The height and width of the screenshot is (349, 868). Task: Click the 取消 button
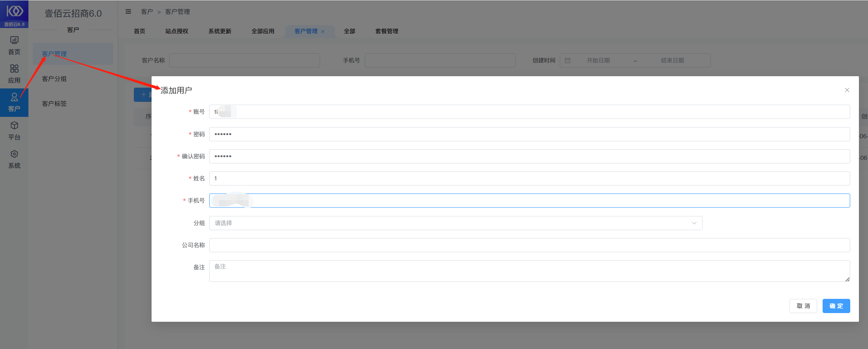click(803, 306)
